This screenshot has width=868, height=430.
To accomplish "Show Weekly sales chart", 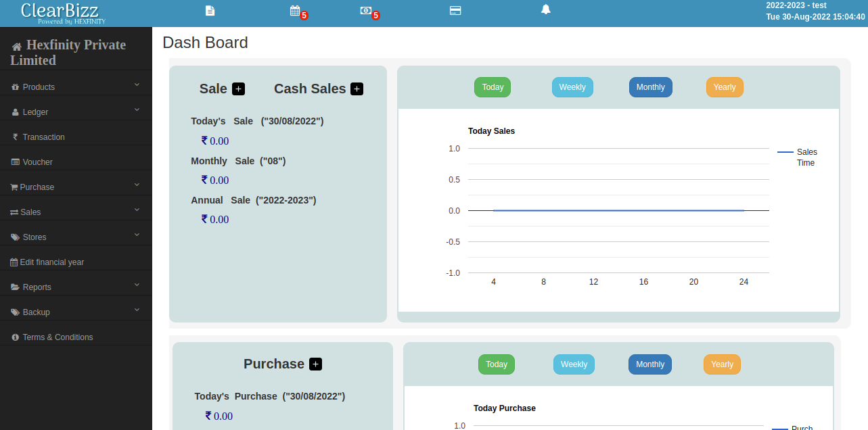I will pos(572,87).
